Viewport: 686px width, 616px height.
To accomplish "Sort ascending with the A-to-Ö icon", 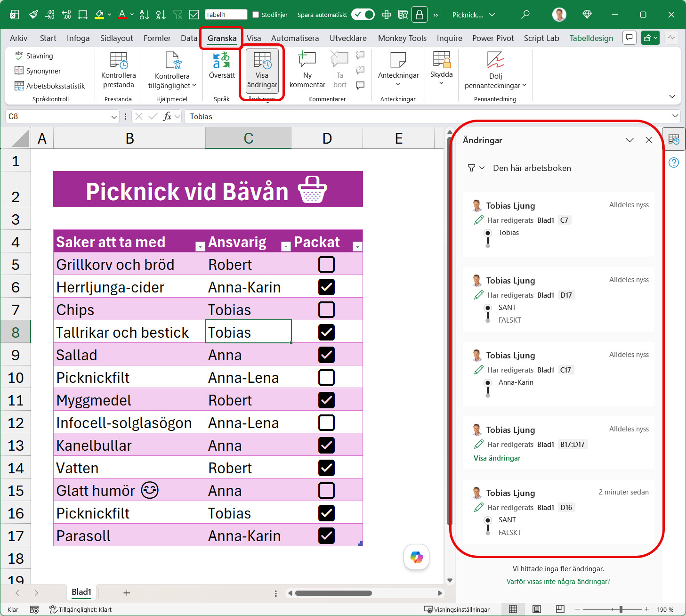I will pyautogui.click(x=145, y=15).
